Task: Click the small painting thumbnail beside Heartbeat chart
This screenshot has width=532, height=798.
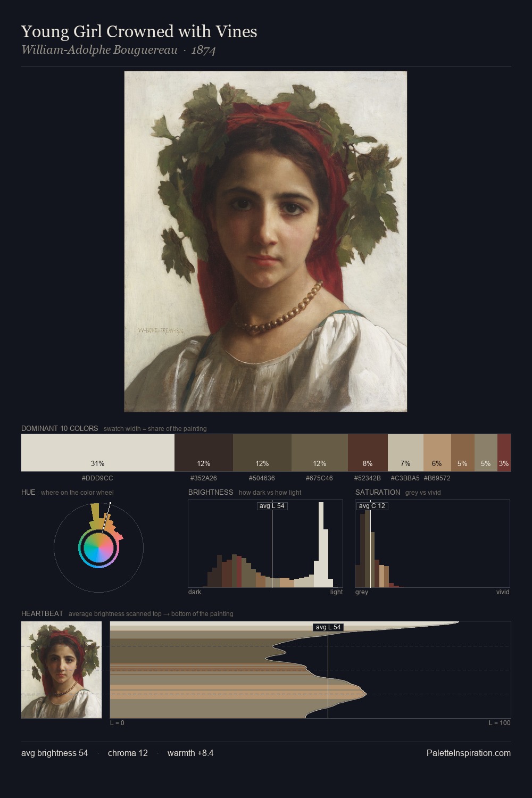Action: pos(61,670)
